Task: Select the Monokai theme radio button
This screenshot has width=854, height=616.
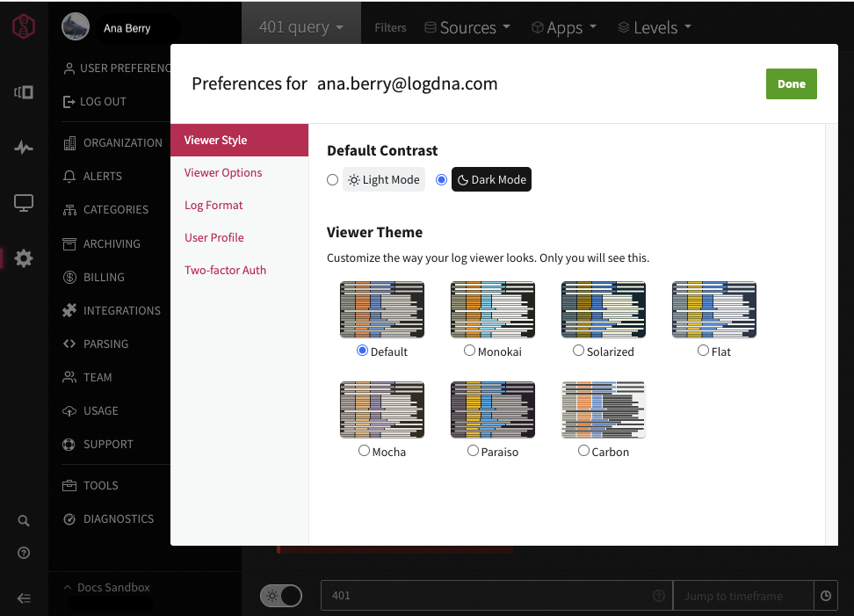Action: point(469,351)
